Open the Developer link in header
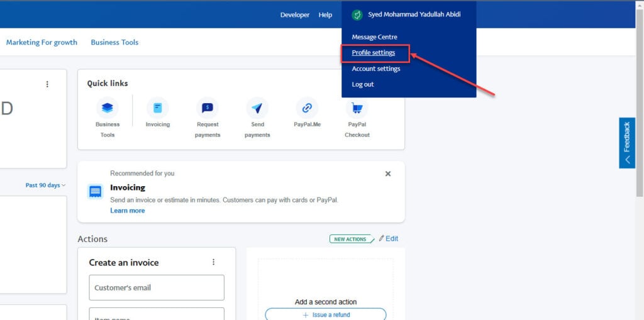This screenshot has height=320, width=644. [x=295, y=15]
